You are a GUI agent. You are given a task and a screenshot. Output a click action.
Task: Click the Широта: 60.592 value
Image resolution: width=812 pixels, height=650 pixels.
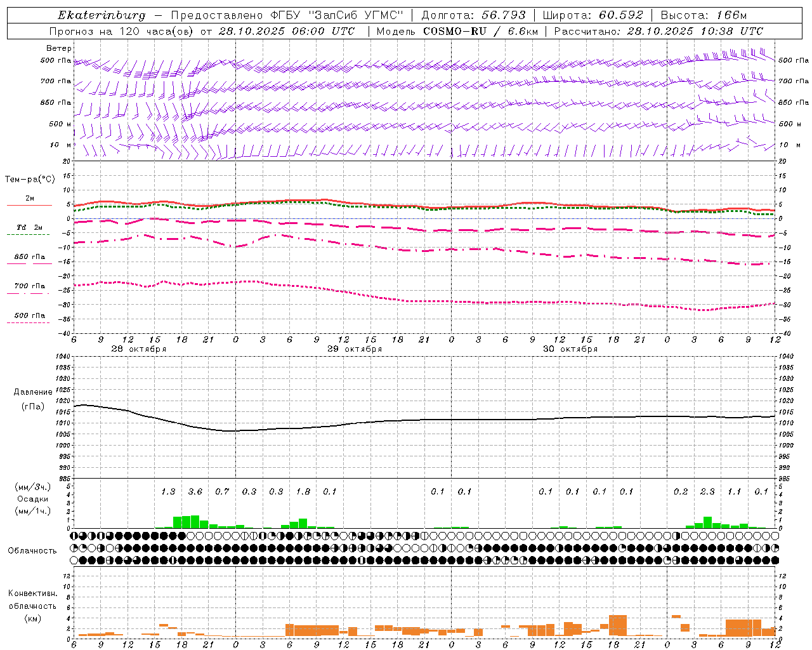tap(593, 15)
